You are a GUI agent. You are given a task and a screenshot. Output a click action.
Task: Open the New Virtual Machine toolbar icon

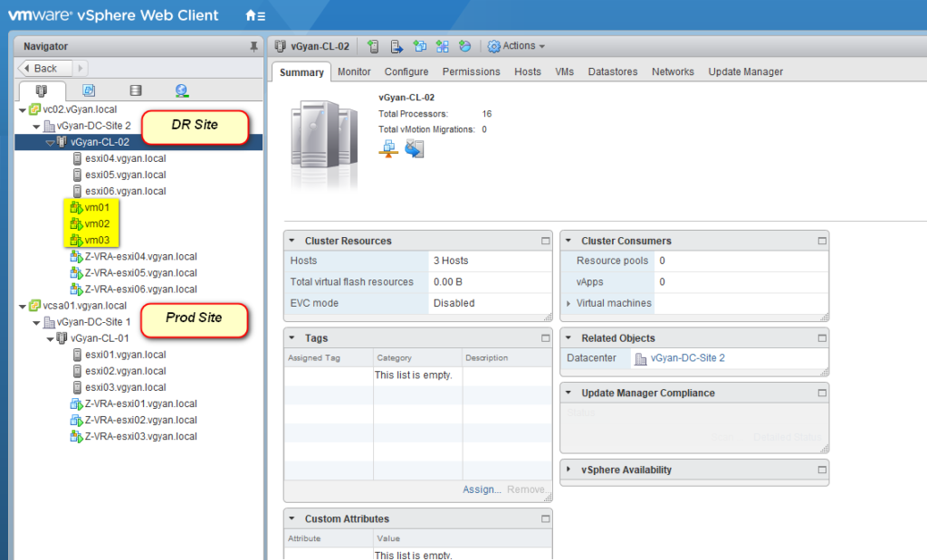tap(420, 46)
